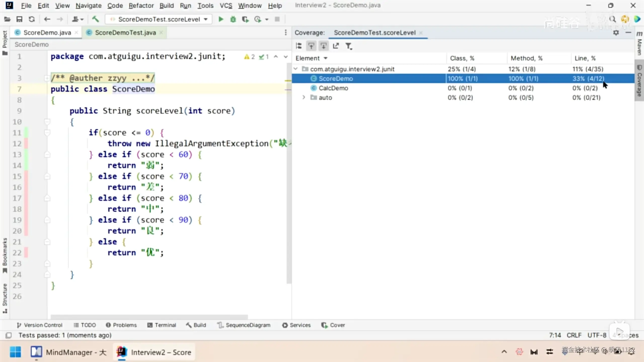Click the Build hammer icon
The height and width of the screenshot is (362, 644).
[95, 19]
